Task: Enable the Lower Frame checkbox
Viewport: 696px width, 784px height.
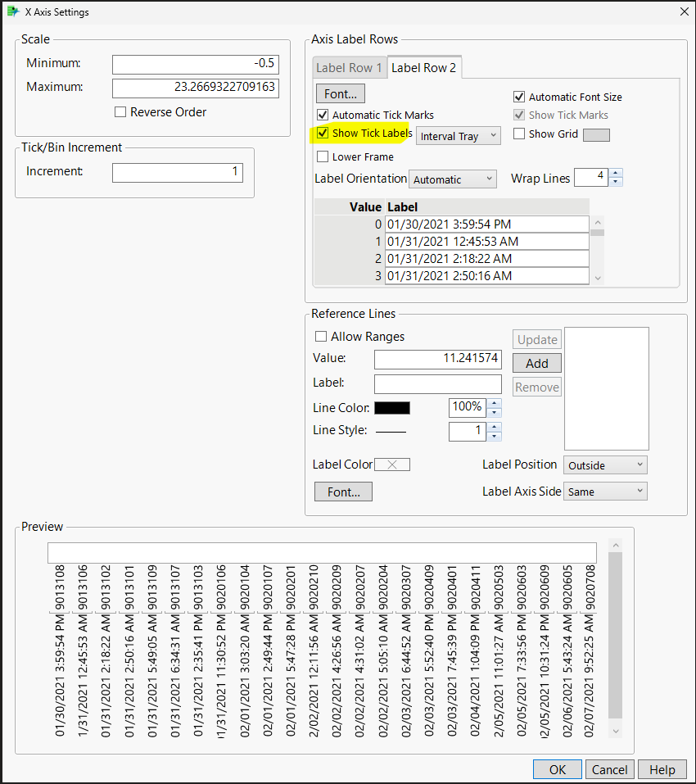Action: pos(323,157)
